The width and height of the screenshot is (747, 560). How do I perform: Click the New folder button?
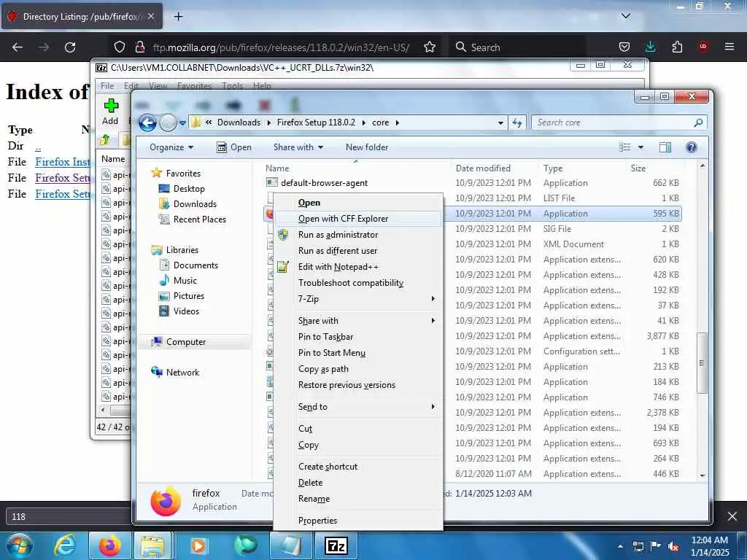coord(367,147)
